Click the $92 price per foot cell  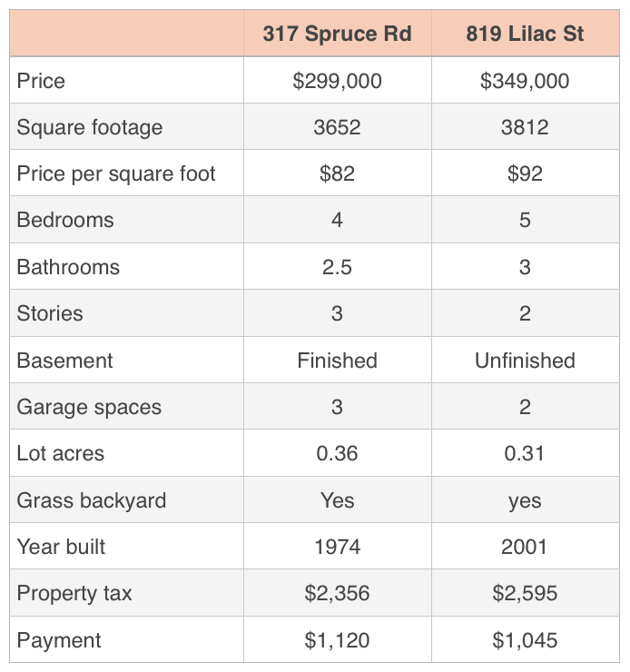click(525, 173)
